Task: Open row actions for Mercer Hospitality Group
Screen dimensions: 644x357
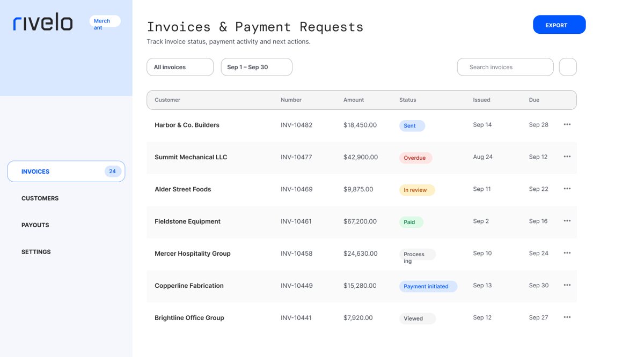Action: click(567, 253)
